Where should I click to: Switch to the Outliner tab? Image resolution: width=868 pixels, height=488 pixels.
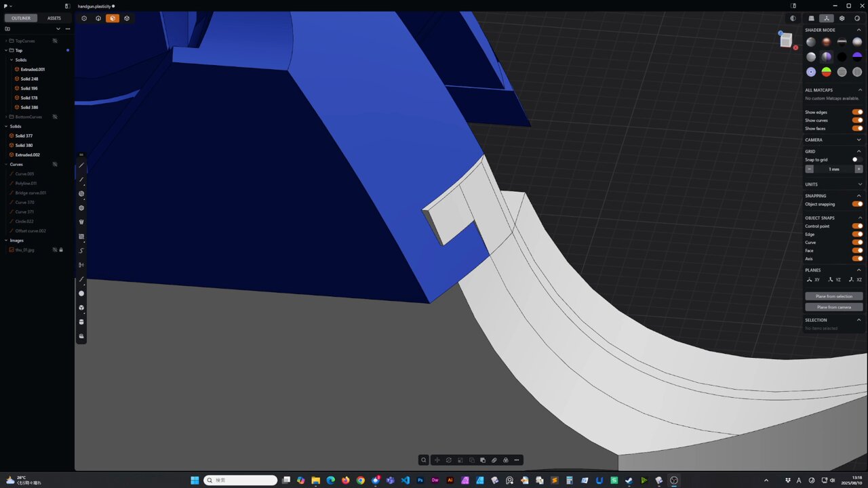[x=21, y=18]
